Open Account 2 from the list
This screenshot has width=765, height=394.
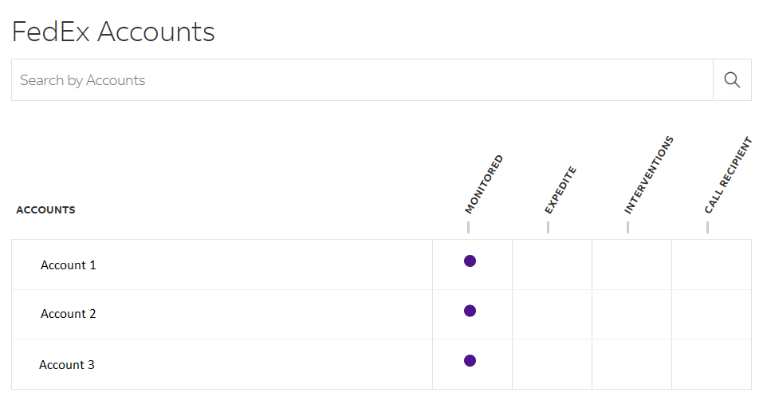click(x=68, y=314)
